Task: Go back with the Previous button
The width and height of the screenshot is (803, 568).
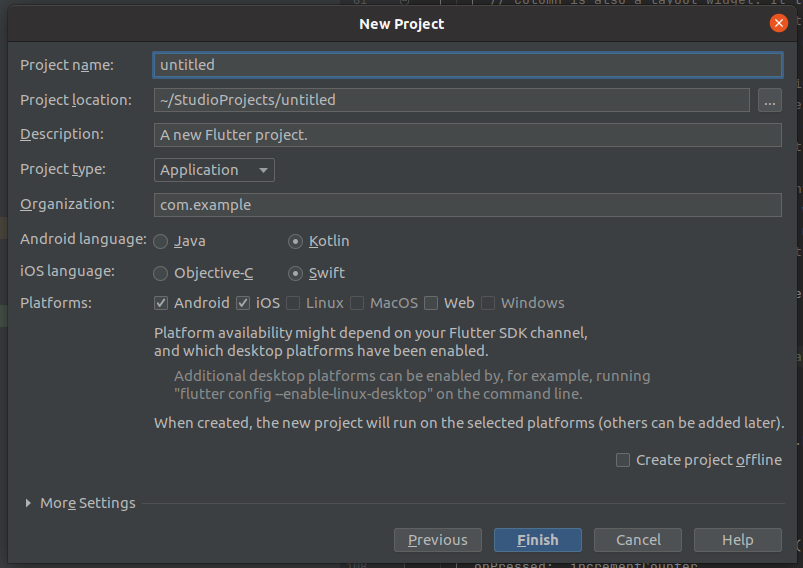Action: (x=438, y=540)
